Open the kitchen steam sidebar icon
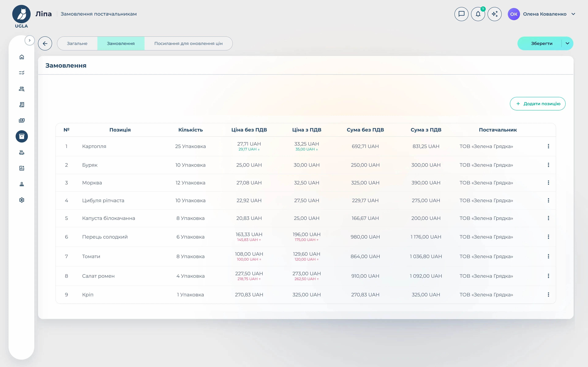 pyautogui.click(x=22, y=152)
